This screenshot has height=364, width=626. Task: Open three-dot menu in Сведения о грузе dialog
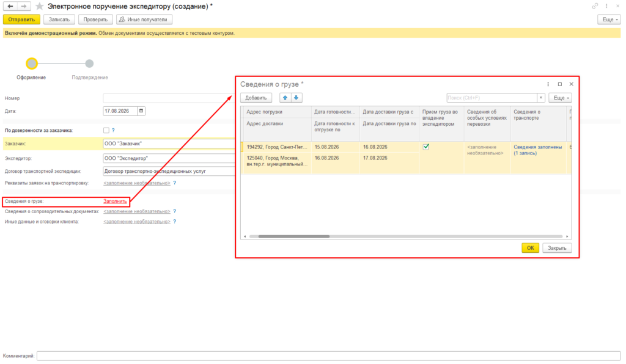[548, 84]
